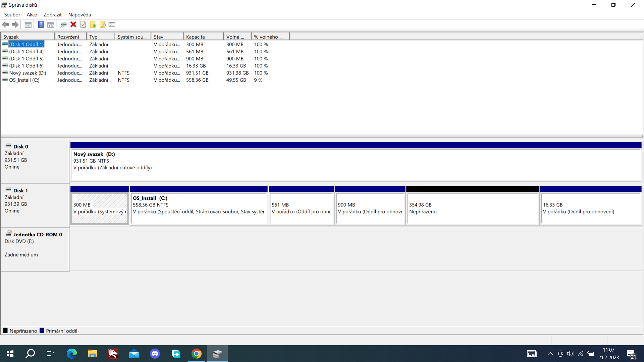Screen dimensions: 644x362
Task: Show hidden system tray icons chevron
Action: coord(550,354)
